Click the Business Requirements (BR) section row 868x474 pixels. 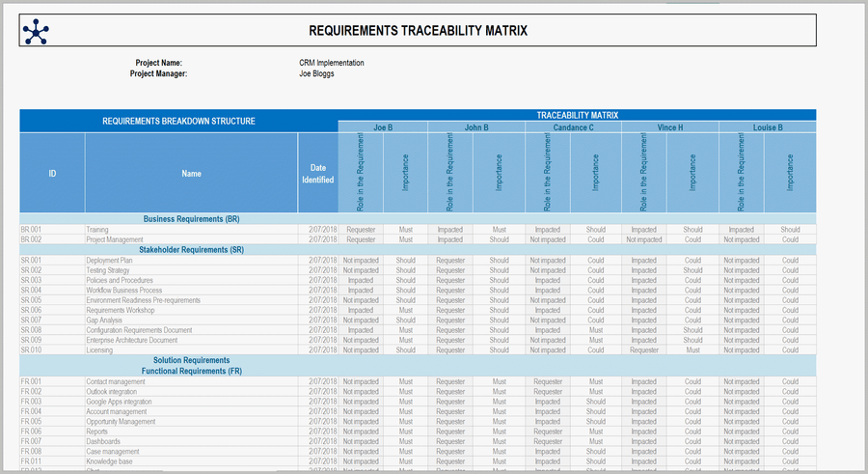coord(191,219)
